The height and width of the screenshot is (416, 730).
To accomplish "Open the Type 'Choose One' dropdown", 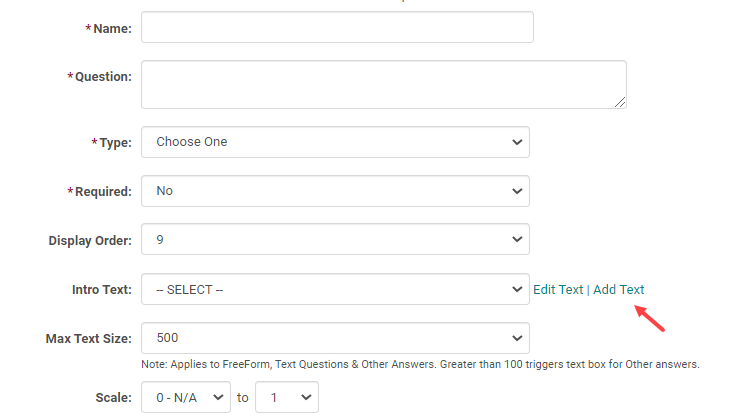I will coord(335,142).
